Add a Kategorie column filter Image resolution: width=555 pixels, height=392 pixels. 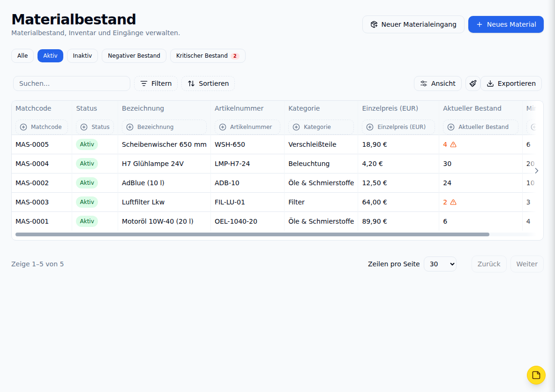click(x=321, y=127)
